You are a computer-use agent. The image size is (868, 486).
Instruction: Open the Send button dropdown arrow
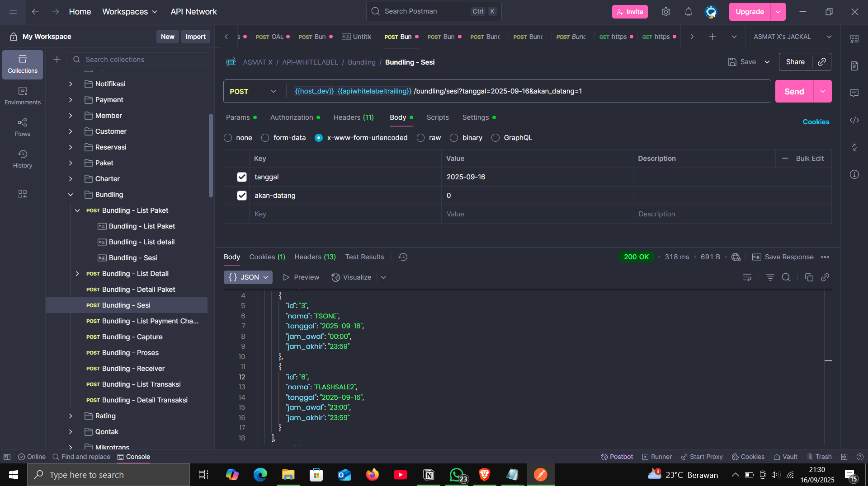click(823, 91)
